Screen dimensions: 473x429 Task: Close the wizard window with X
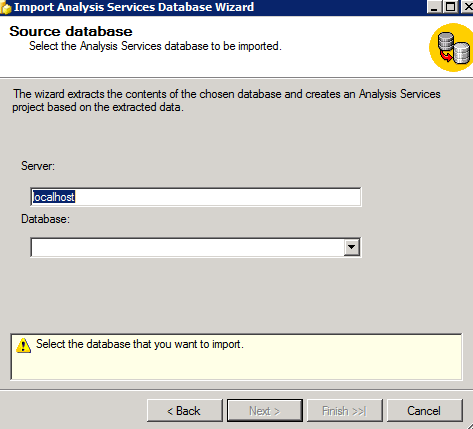[467, 7]
